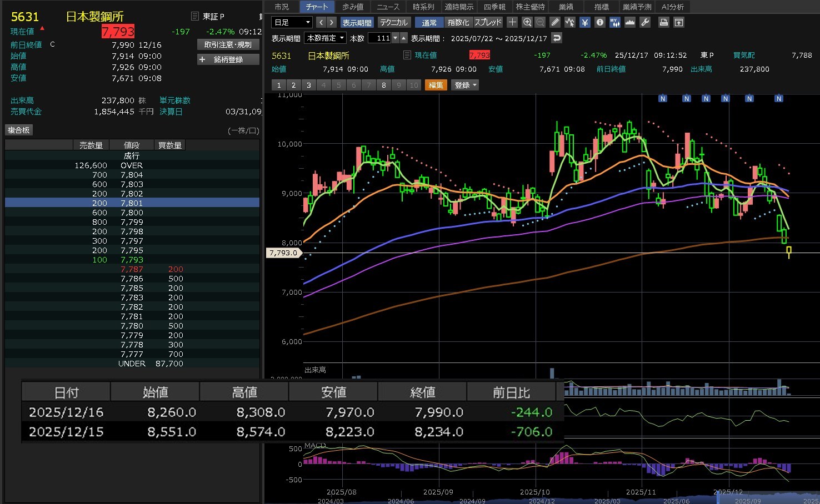820x504 pixels.
Task: Click the refresh period return-arrow icon
Action: pyautogui.click(x=557, y=38)
